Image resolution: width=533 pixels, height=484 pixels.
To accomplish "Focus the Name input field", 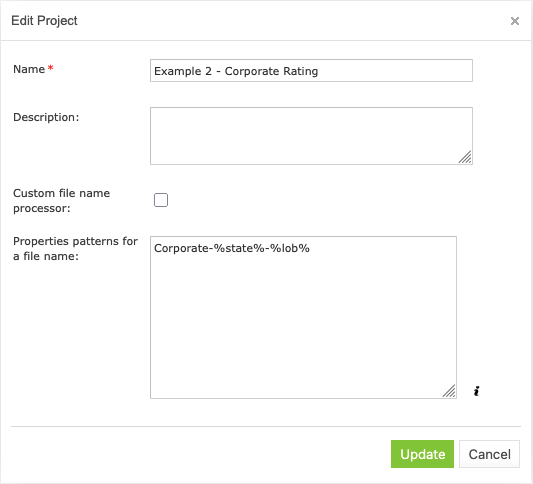I will pyautogui.click(x=311, y=71).
